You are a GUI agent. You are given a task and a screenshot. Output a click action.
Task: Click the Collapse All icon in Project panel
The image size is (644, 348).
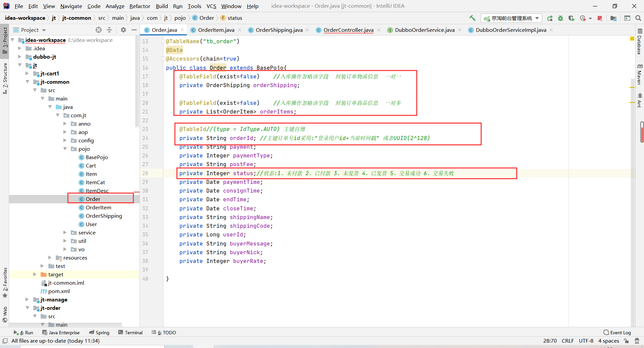[x=109, y=30]
